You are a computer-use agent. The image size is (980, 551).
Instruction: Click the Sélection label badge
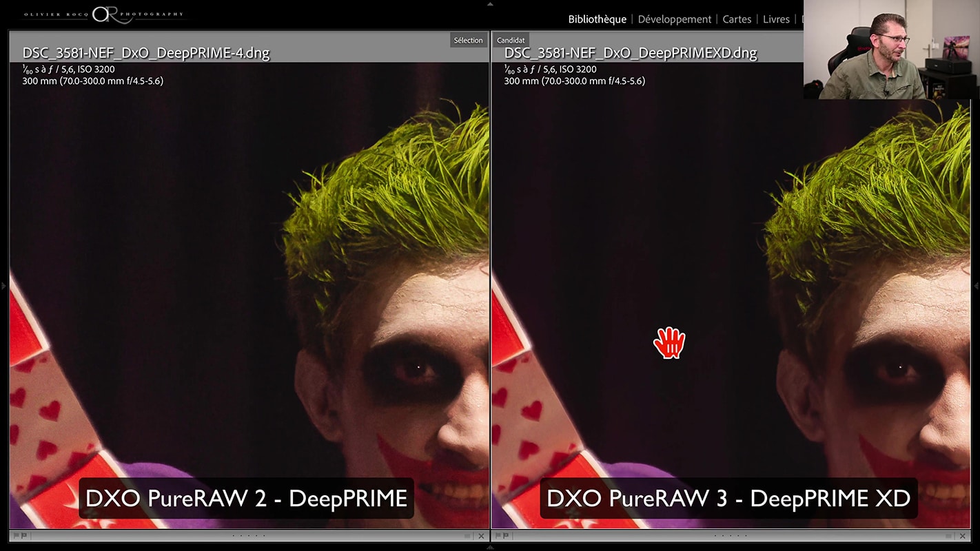point(468,40)
